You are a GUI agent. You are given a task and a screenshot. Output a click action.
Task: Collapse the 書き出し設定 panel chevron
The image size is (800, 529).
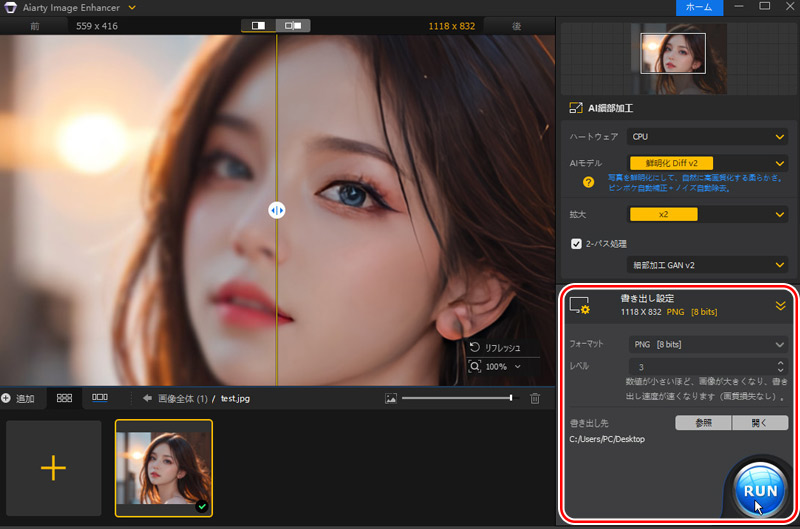tap(780, 306)
